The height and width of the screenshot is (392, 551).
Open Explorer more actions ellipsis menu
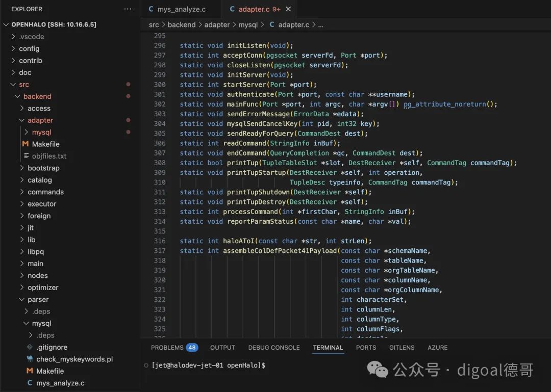point(128,9)
